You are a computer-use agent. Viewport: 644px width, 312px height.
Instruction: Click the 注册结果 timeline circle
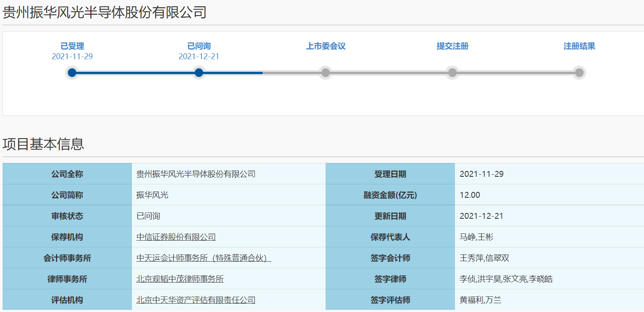point(579,73)
